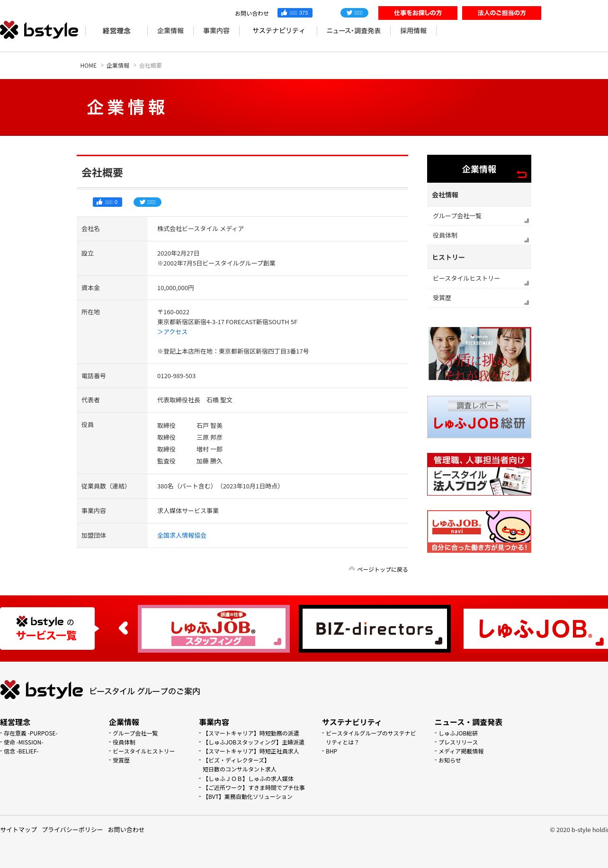This screenshot has height=868, width=608.
Task: Open the footer 【ご近所ワーク】すきま時間でプチ仕事 link
Action: click(254, 788)
